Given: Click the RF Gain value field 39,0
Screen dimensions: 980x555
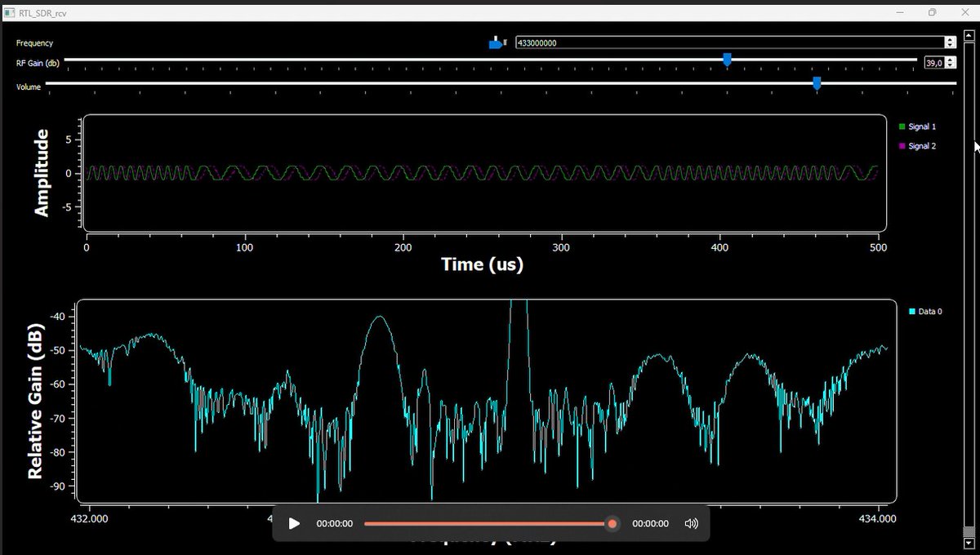Looking at the screenshot, I should tap(934, 63).
